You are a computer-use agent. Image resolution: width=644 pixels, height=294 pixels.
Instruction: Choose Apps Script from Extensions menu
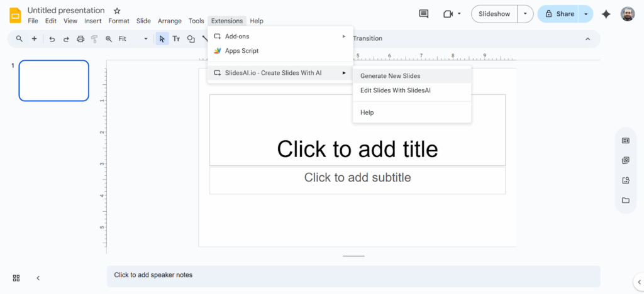pyautogui.click(x=241, y=51)
